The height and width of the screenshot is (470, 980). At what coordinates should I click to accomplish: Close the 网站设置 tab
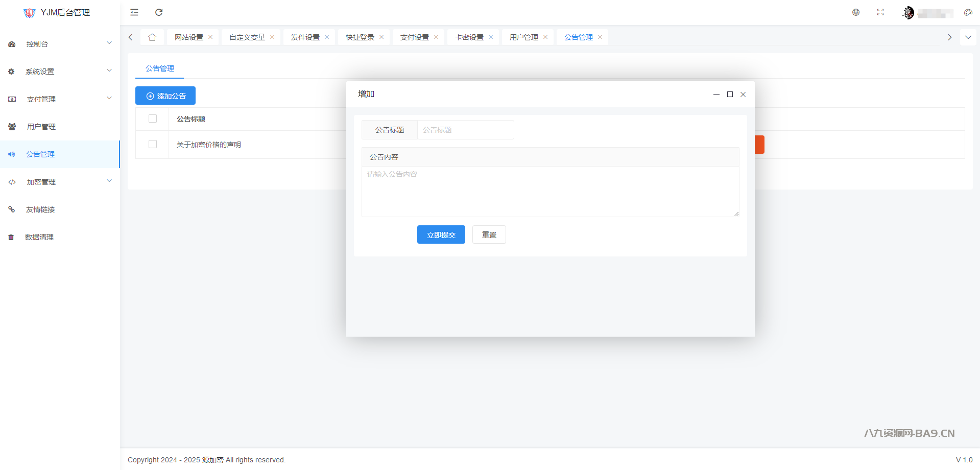click(210, 37)
